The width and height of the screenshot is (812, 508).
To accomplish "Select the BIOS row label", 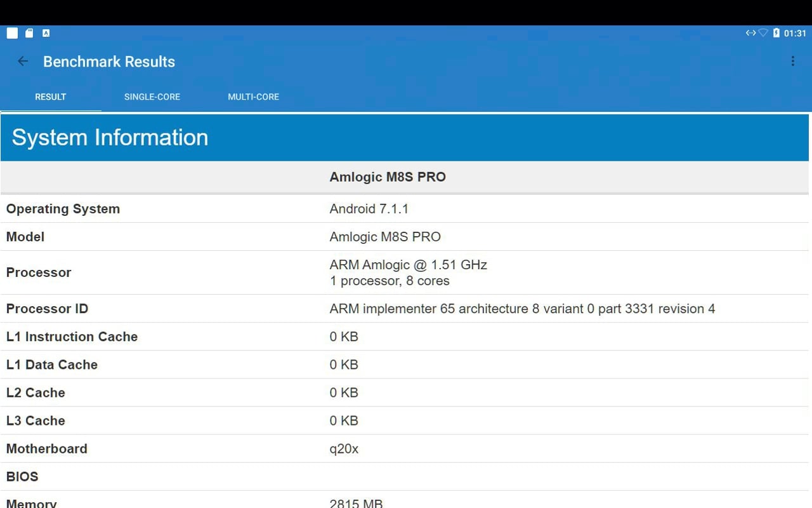I will (x=22, y=476).
